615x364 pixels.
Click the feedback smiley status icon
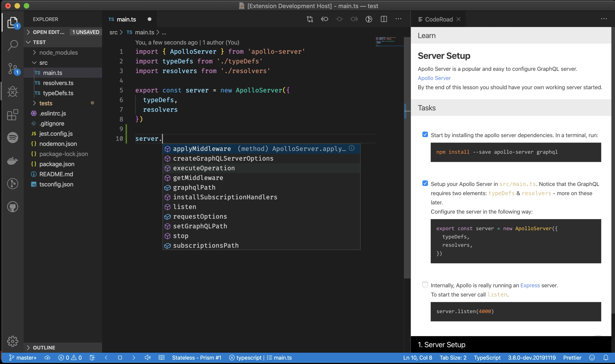pos(592,358)
